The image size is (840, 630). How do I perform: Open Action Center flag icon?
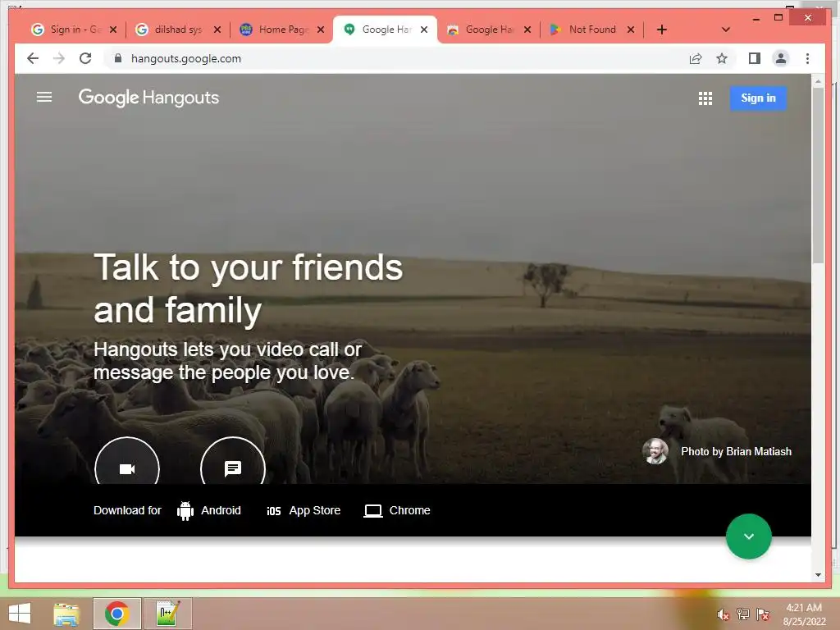[x=762, y=614]
